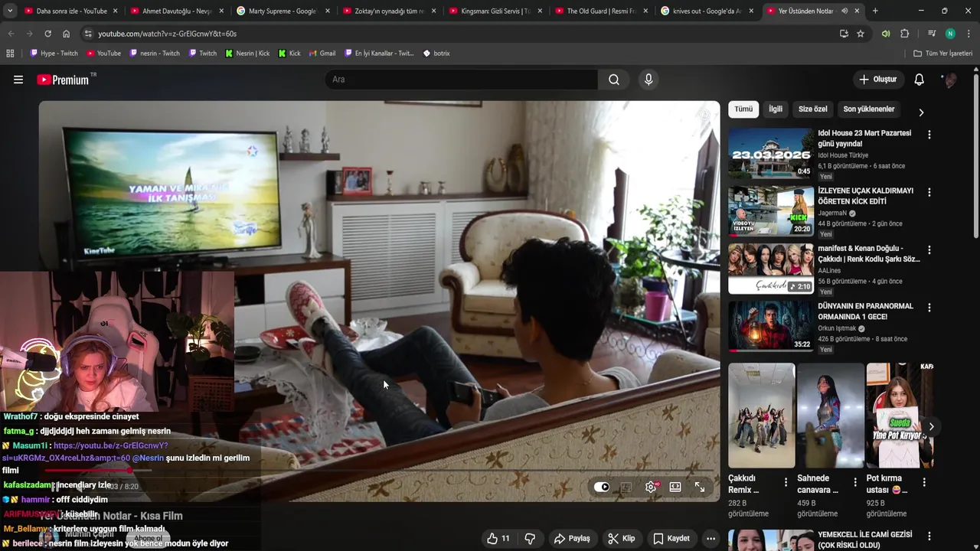This screenshot has width=980, height=551.
Task: Select the Size özel filter chip
Action: click(x=813, y=109)
